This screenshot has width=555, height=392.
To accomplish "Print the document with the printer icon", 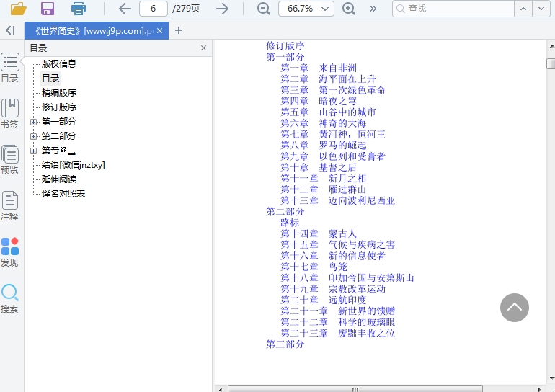I will (x=79, y=9).
